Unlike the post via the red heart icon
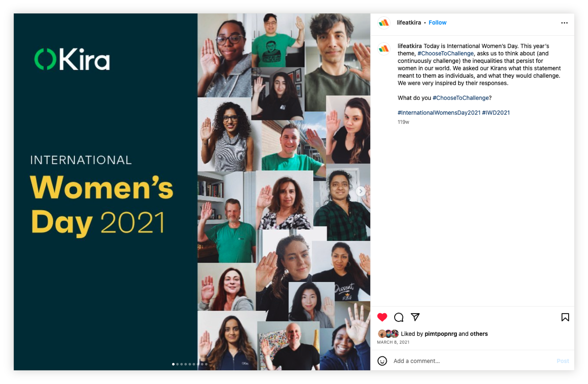588x384 pixels. tap(382, 317)
